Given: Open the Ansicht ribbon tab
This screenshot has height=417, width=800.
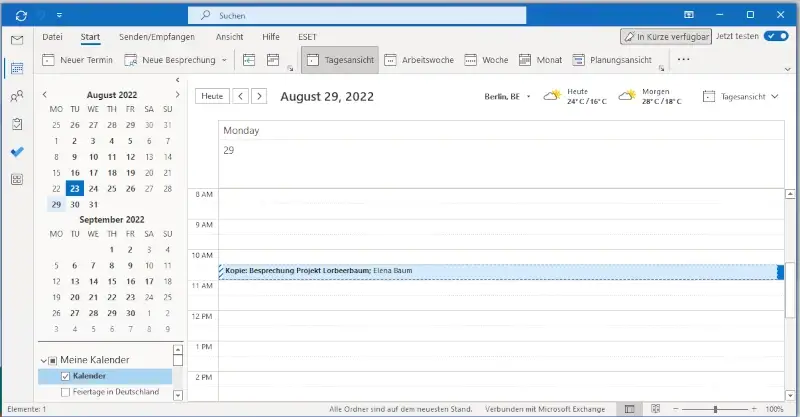Looking at the screenshot, I should [x=229, y=36].
